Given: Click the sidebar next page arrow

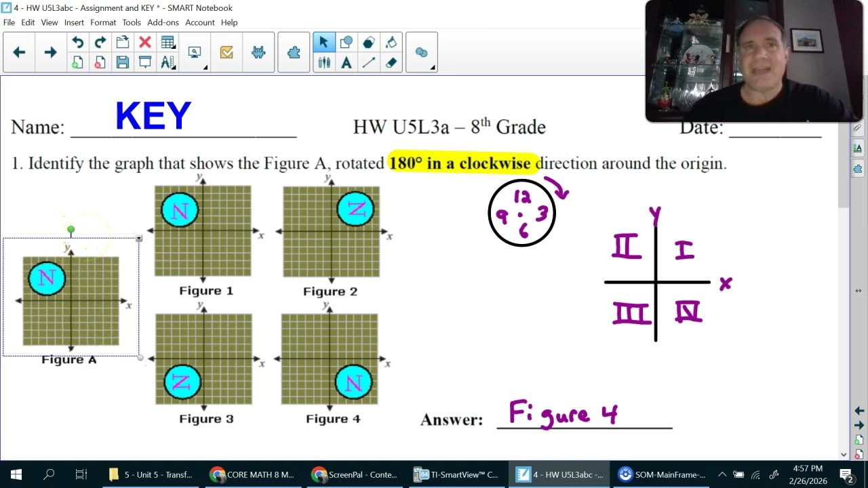Looking at the screenshot, I should point(859,425).
